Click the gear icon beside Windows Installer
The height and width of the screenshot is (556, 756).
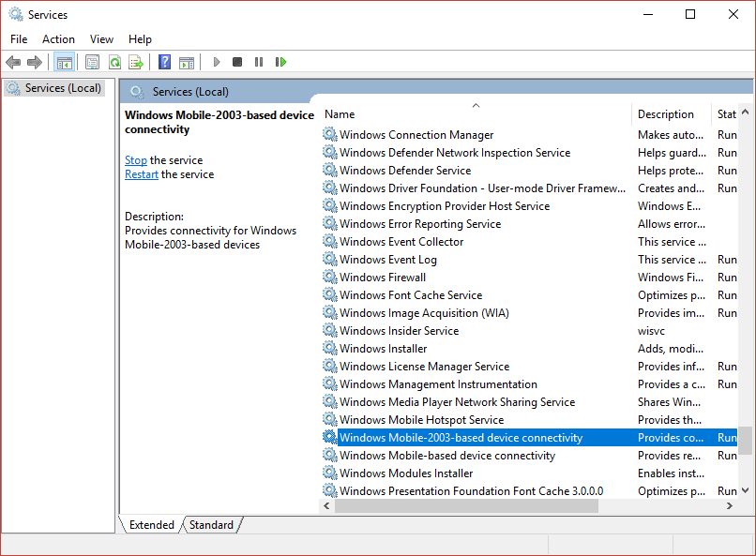pyautogui.click(x=330, y=349)
